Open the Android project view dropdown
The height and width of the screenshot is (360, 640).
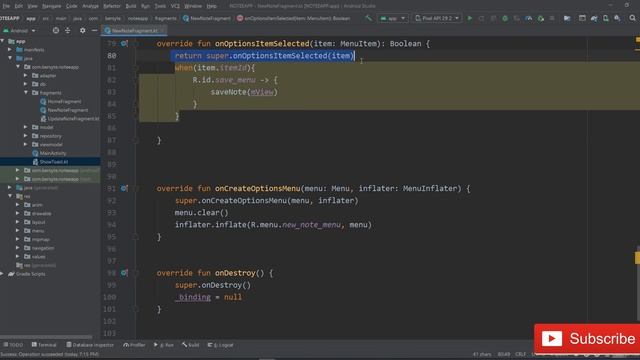(19, 31)
